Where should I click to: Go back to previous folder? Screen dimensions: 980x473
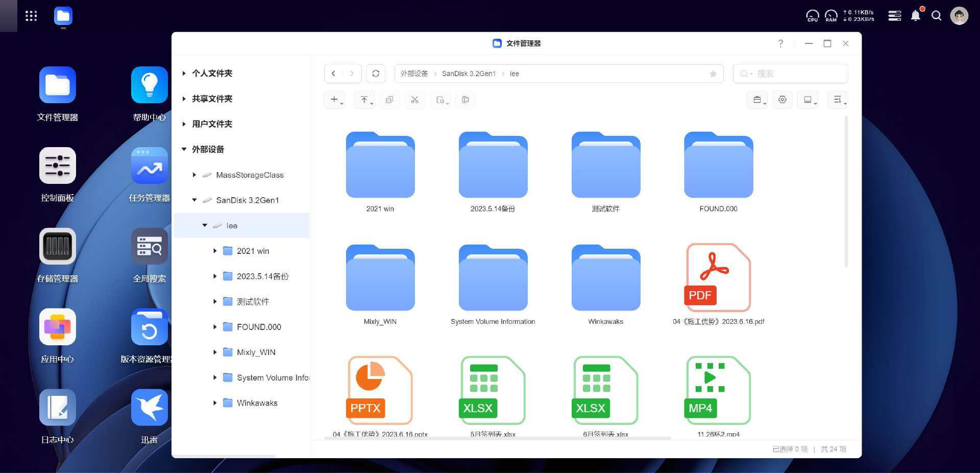(x=333, y=74)
